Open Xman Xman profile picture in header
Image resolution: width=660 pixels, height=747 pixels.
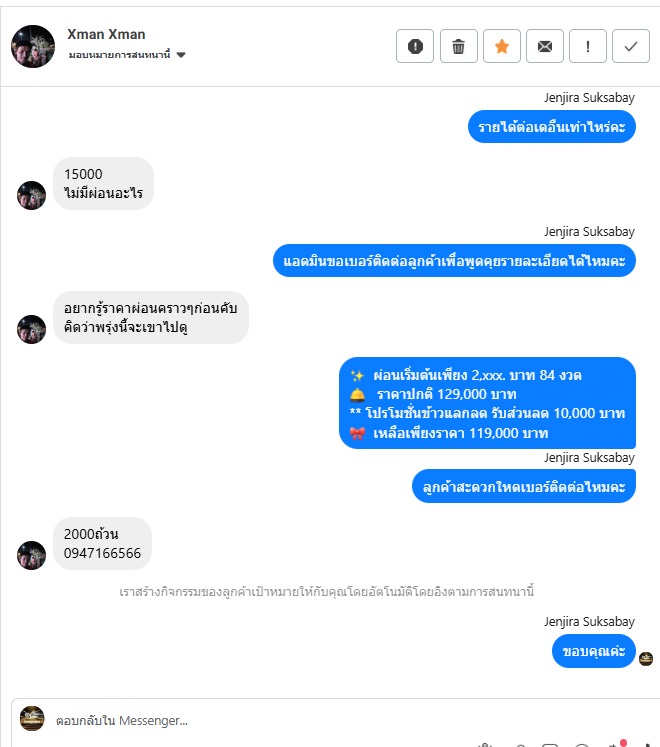click(33, 46)
